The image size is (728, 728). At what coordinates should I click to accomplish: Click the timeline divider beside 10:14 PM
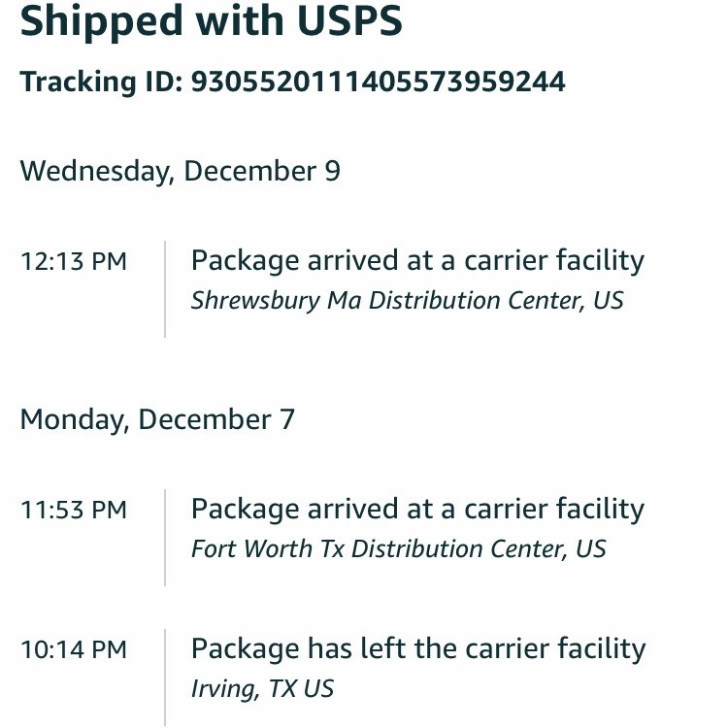pyautogui.click(x=165, y=677)
